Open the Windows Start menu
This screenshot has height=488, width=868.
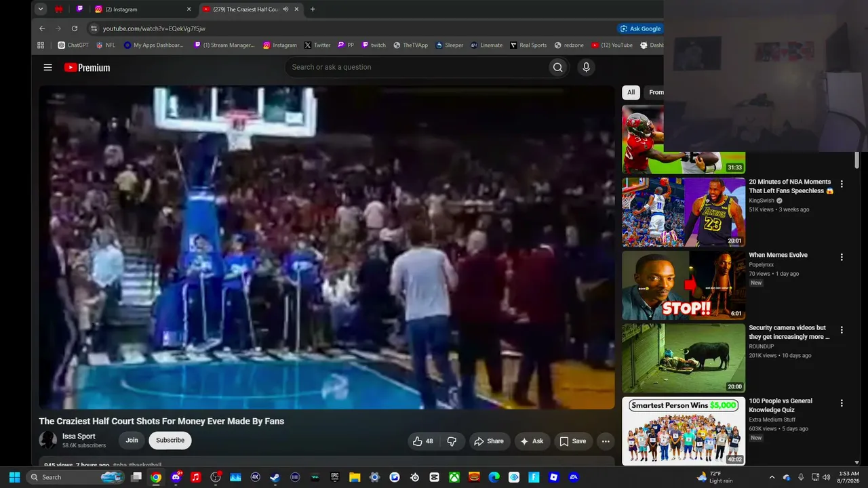14,477
